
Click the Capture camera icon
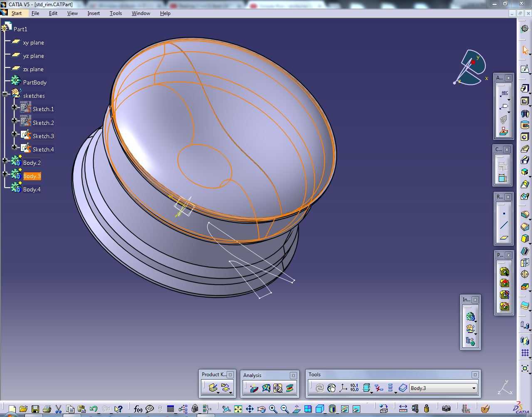446,409
